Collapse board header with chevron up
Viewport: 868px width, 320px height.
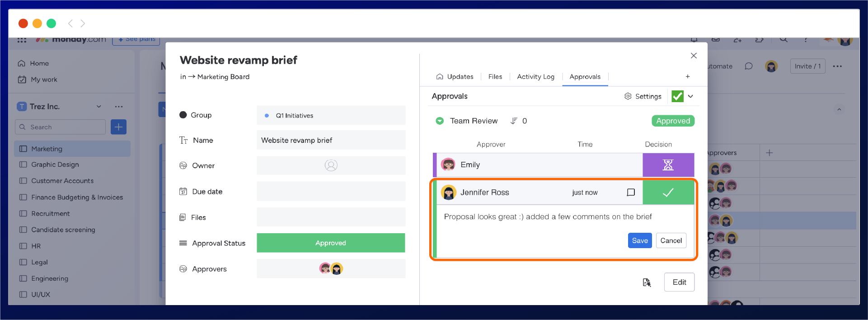tap(839, 109)
